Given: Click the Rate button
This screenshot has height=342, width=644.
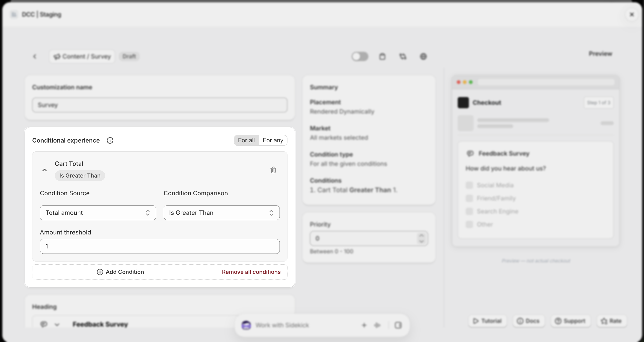Looking at the screenshot, I should point(611,321).
